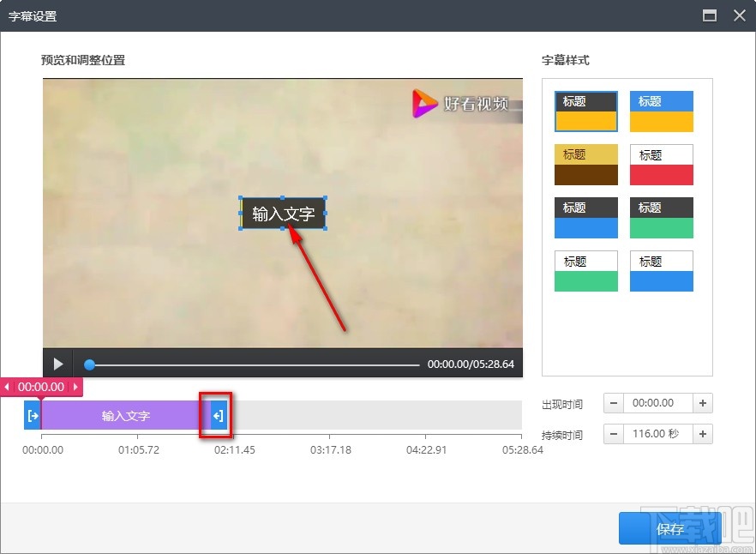Viewport: 756px width, 554px height.
Task: Select the blue title over yellow subtitle style
Action: click(662, 111)
